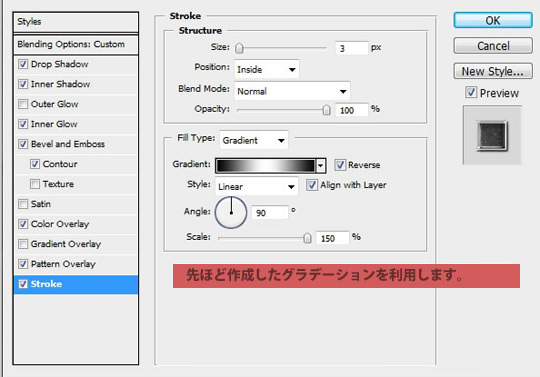Viewport: 540px width, 377px height.
Task: Open the gradient picker arrow
Action: click(321, 166)
